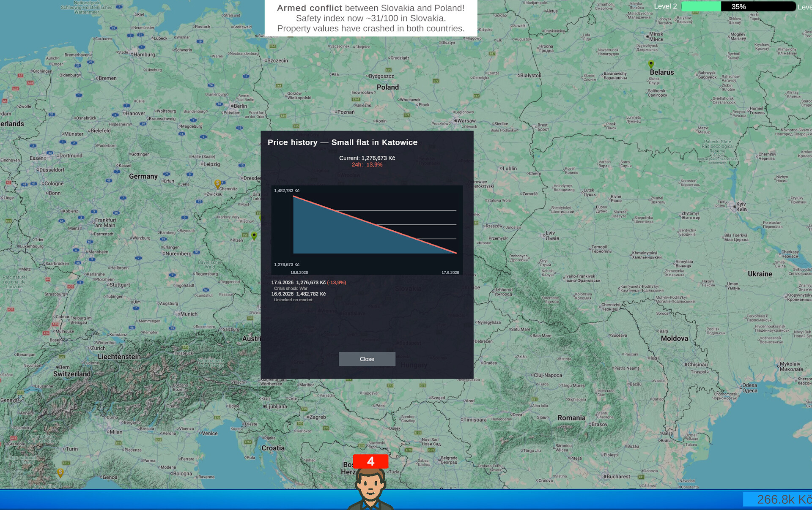This screenshot has width=812, height=510.
Task: Click the 17.6.2026 price history entry
Action: pos(309,282)
